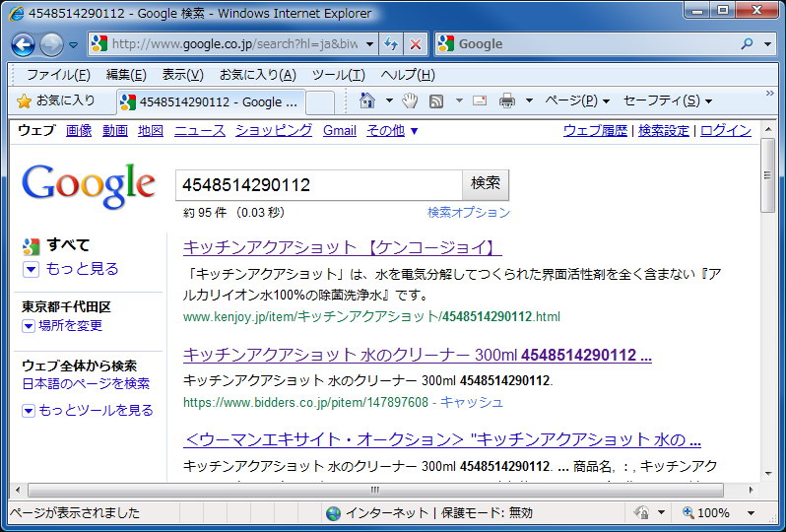Image resolution: width=786 pixels, height=532 pixels.
Task: Open the 地図 link
Action: click(151, 131)
